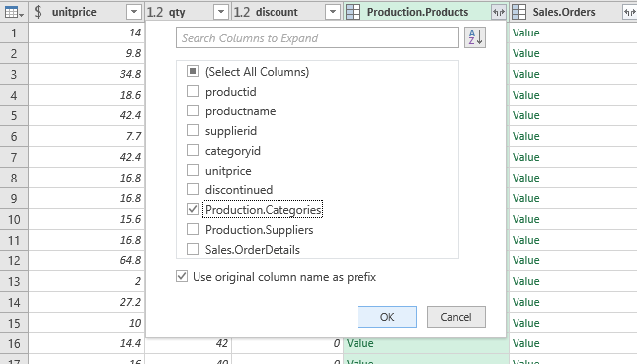Click the Cancel button
The image size is (637, 364).
(456, 317)
